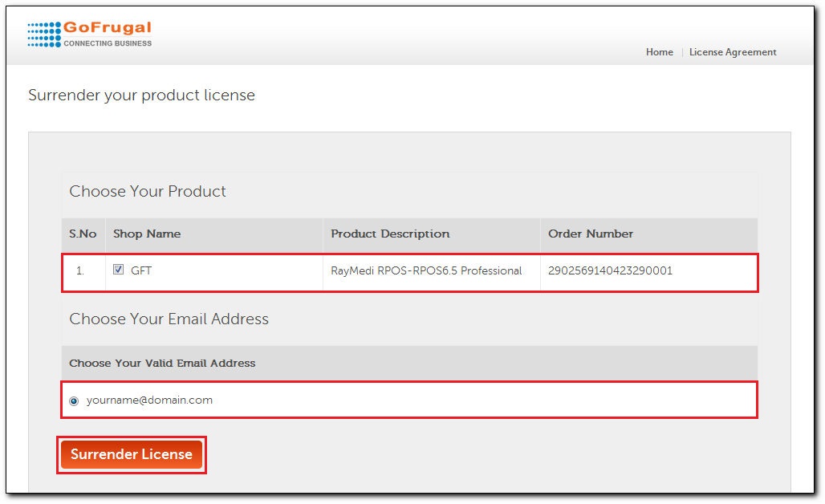Open the License Agreement link
This screenshot has width=825, height=504.
(x=733, y=52)
